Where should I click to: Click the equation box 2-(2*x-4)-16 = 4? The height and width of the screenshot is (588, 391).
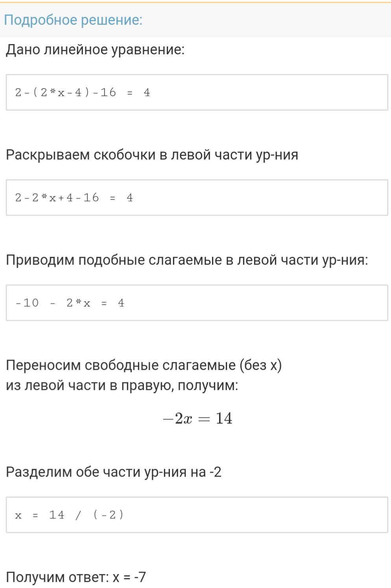tap(197, 92)
